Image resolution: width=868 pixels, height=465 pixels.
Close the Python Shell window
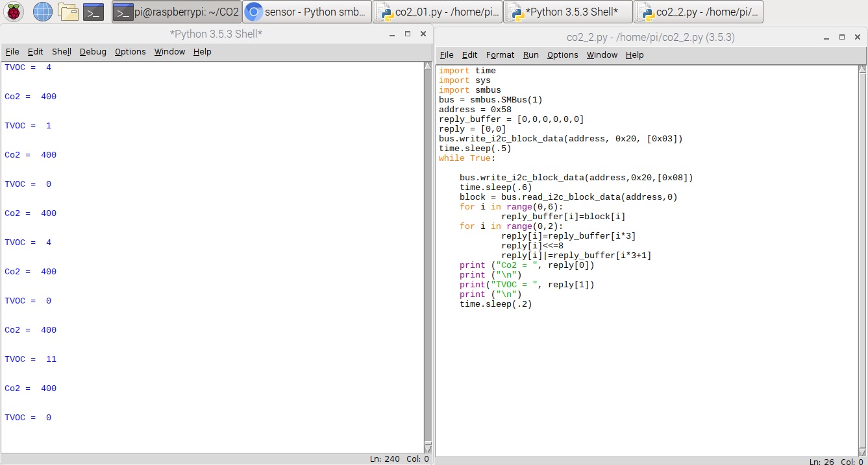(423, 34)
